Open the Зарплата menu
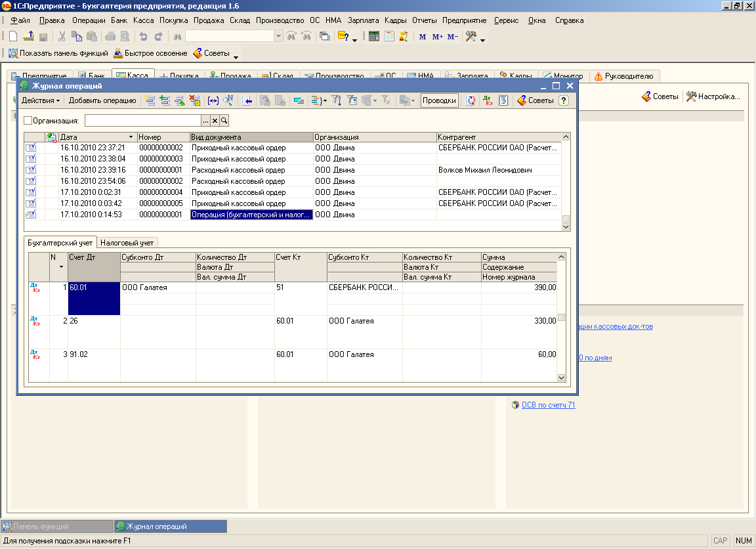 (363, 20)
